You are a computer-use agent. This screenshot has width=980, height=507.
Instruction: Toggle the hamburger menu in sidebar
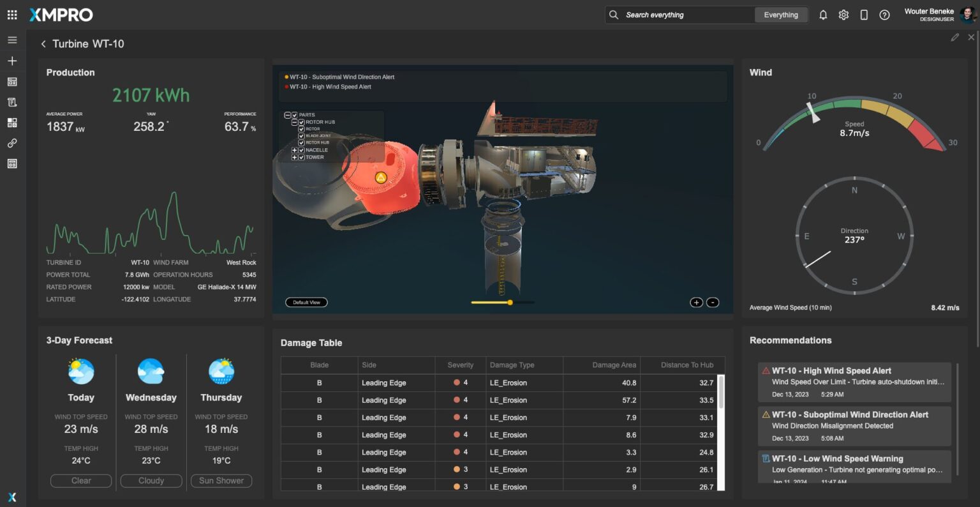[12, 40]
